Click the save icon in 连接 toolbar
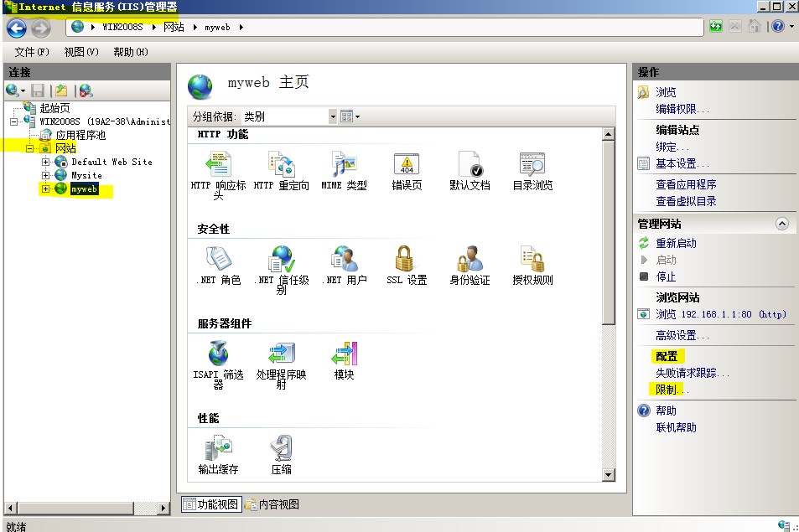 (38, 90)
